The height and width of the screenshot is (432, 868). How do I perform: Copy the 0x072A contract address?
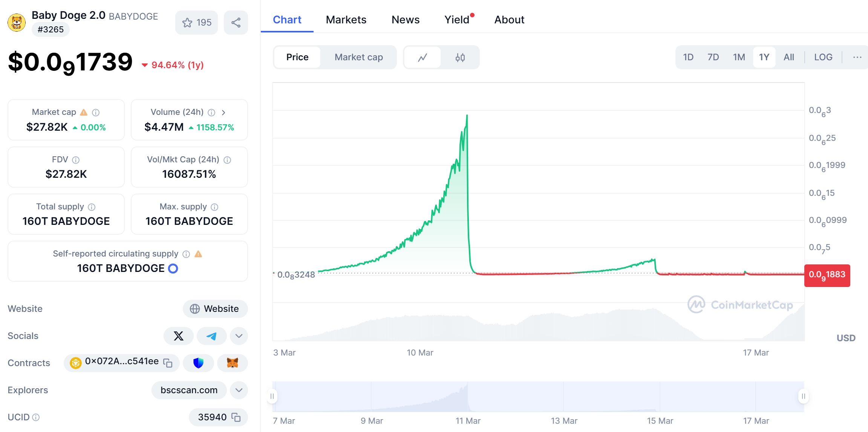pyautogui.click(x=168, y=363)
